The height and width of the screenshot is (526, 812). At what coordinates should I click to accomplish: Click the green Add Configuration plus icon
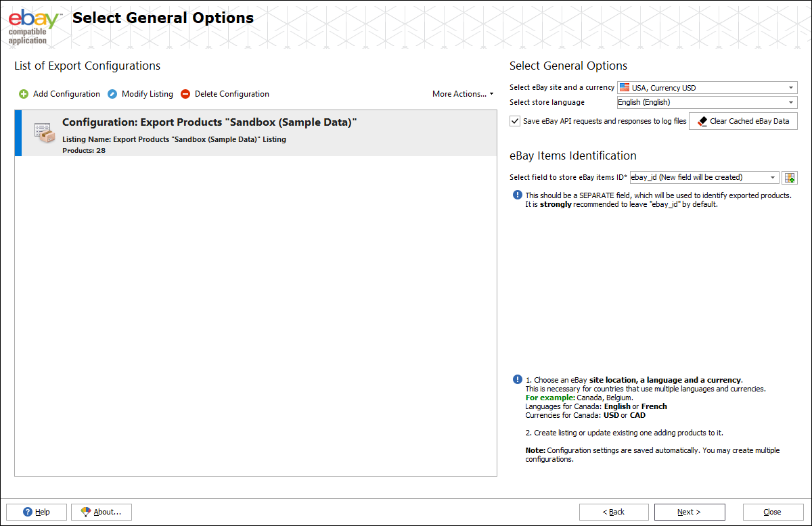click(24, 94)
